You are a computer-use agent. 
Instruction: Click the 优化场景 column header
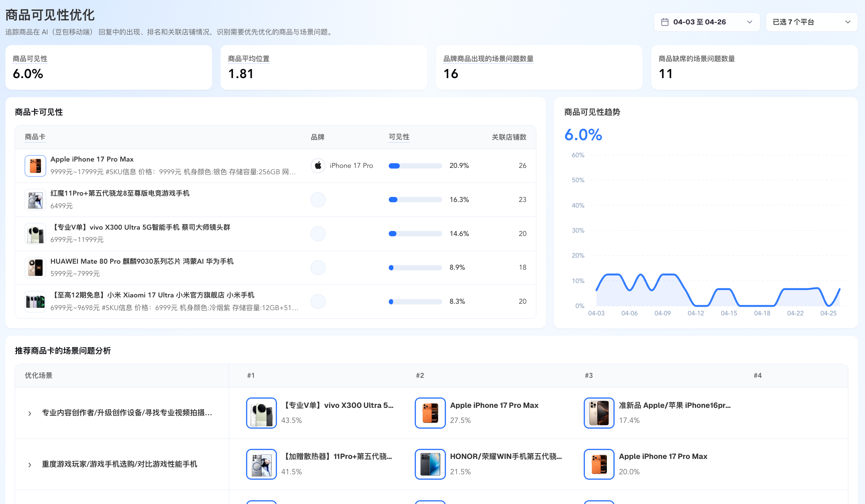tap(38, 376)
